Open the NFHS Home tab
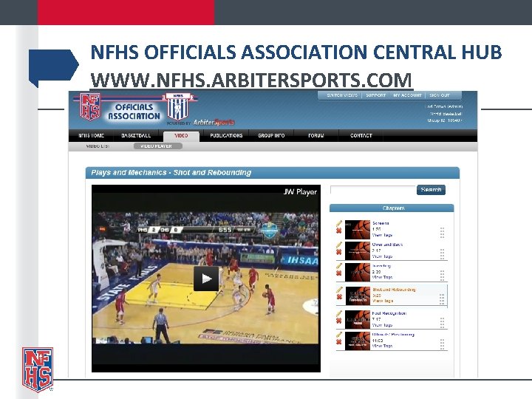Screen dimensions: 532x399 (x=92, y=135)
